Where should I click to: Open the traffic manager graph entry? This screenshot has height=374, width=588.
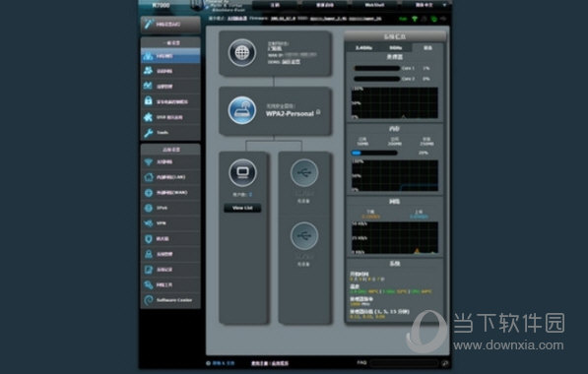(170, 87)
